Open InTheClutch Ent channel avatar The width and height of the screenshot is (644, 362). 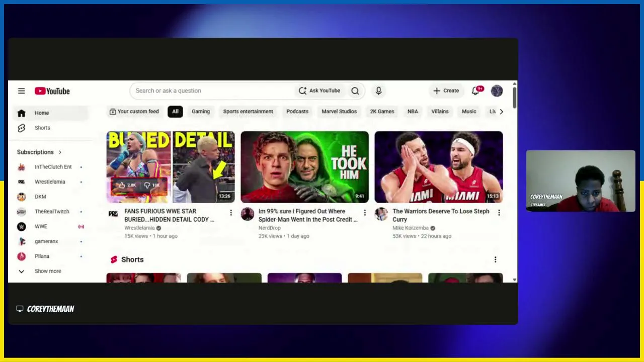point(21,167)
